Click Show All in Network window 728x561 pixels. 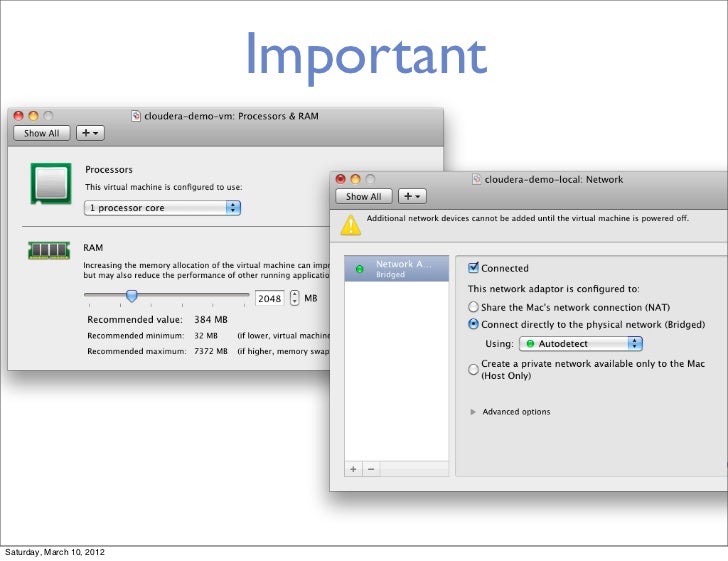(x=364, y=196)
